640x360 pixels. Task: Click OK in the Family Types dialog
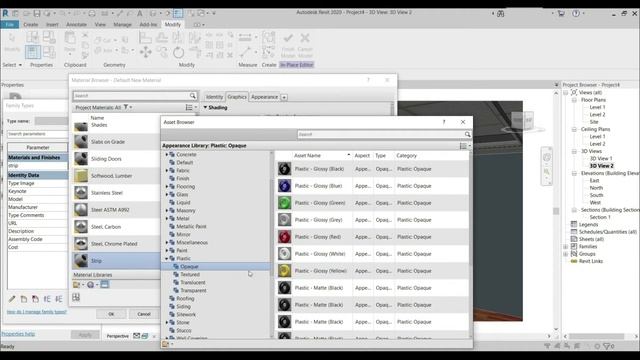[111, 314]
